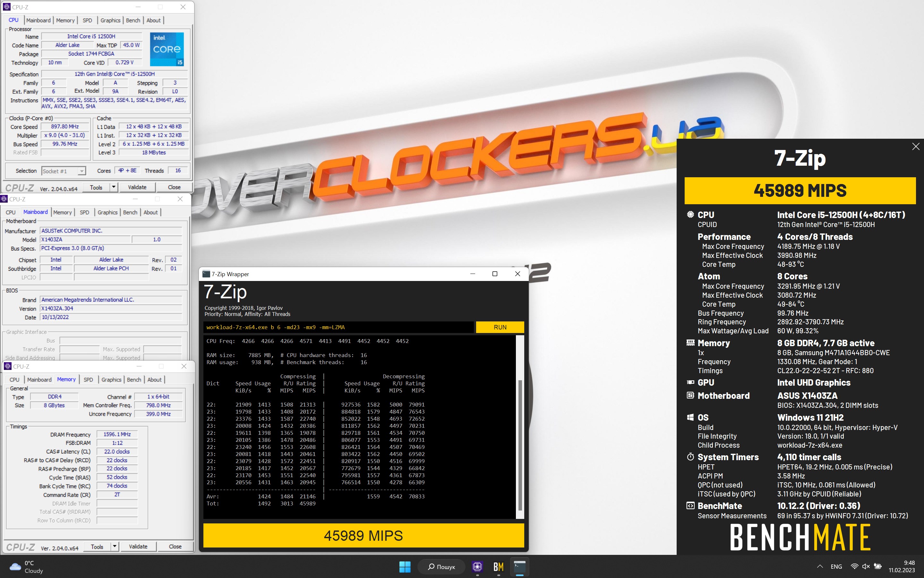The height and width of the screenshot is (578, 924).
Task: Open About tab in top CPU-Z window
Action: (x=153, y=20)
